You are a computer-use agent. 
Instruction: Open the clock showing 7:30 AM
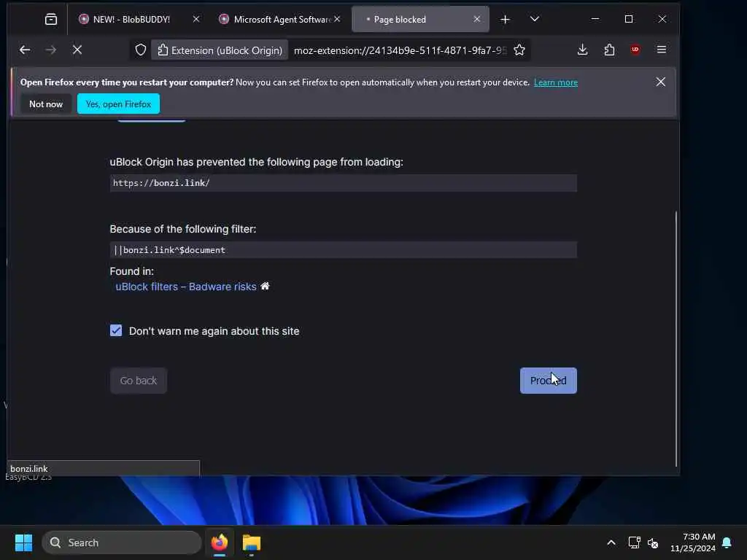click(693, 542)
